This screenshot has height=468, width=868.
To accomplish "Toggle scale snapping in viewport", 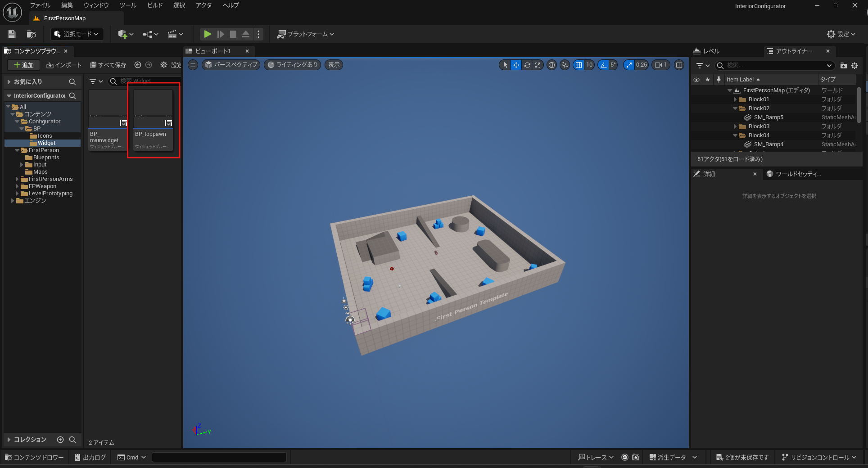I will [629, 65].
